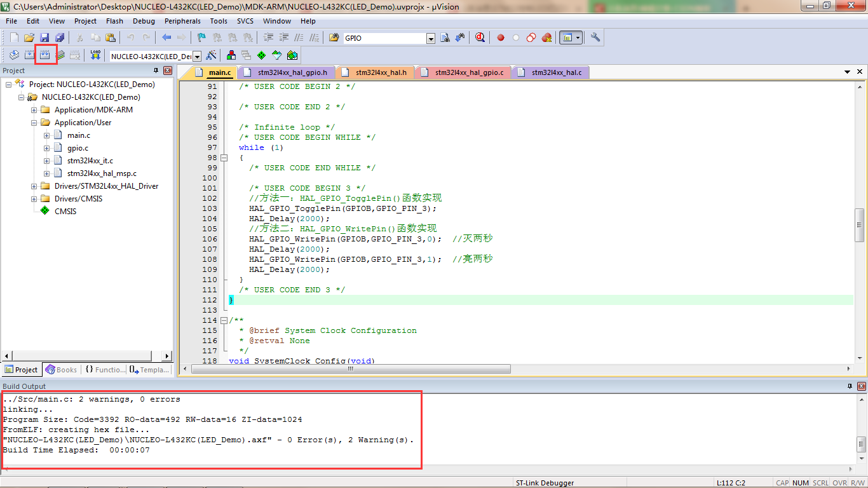868x488 pixels.
Task: Expand the Application/MDK-ARM folder
Action: pos(34,110)
